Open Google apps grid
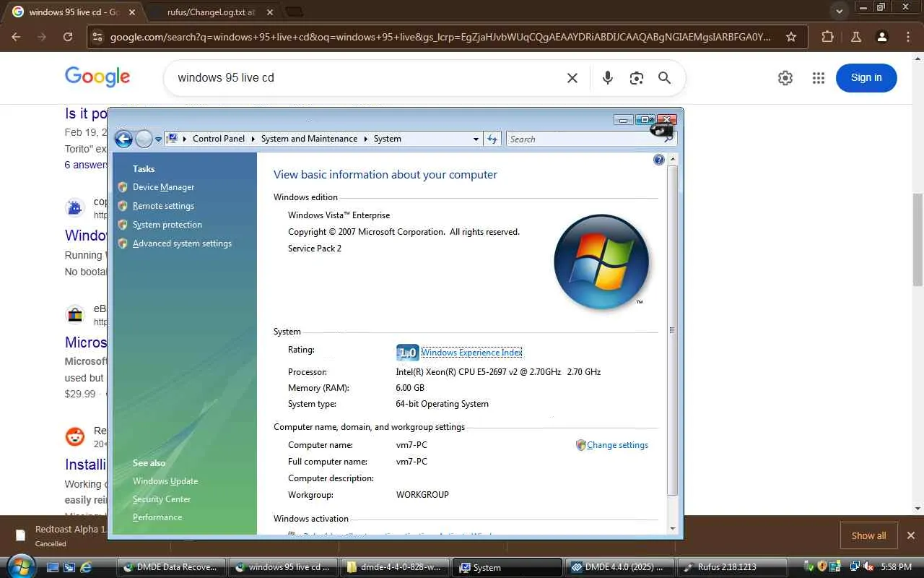Image resolution: width=924 pixels, height=578 pixels. [818, 78]
